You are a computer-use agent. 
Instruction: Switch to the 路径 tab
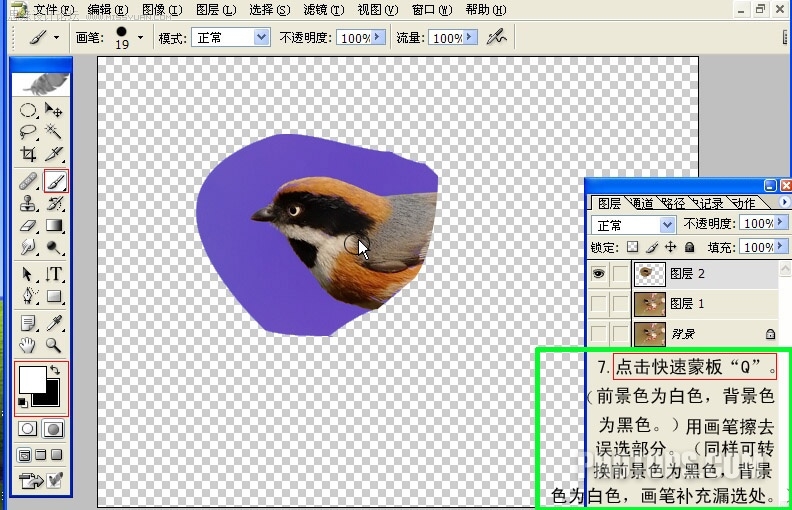673,203
